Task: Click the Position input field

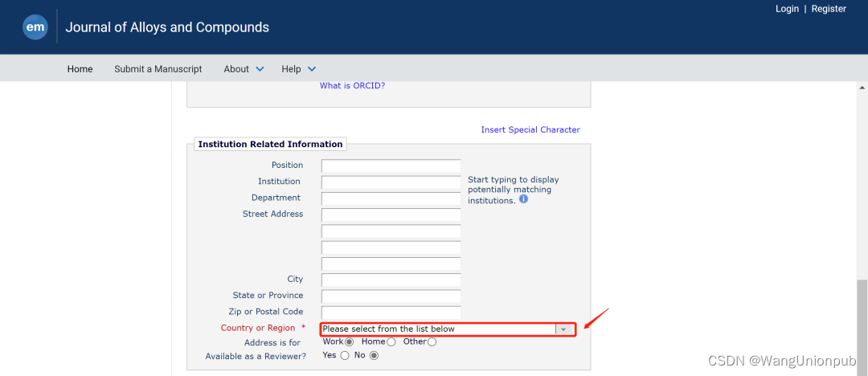Action: click(391, 166)
